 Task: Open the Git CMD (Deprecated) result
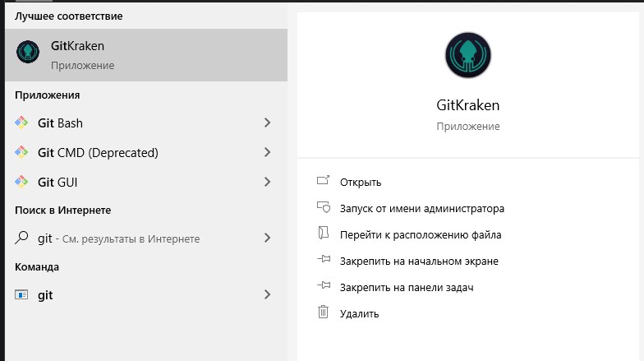(x=146, y=153)
